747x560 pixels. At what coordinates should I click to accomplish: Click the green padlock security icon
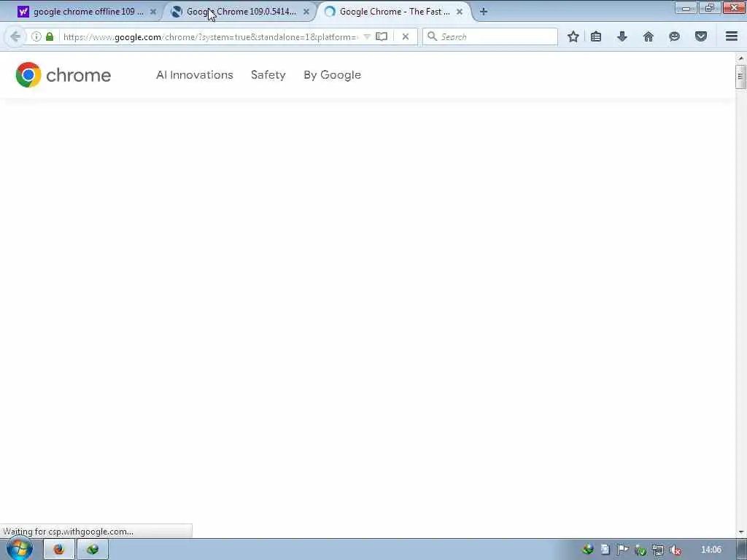click(50, 36)
